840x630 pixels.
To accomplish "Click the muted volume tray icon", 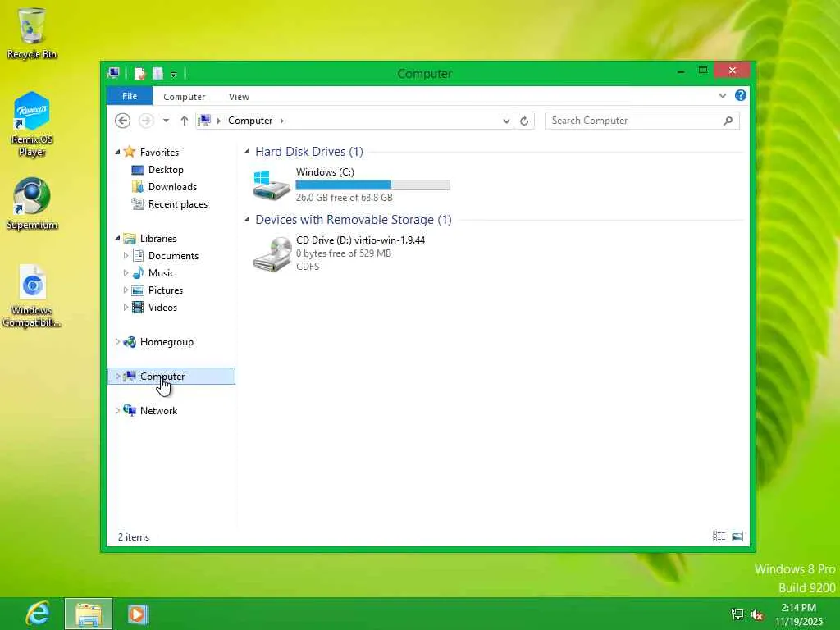I will [757, 614].
